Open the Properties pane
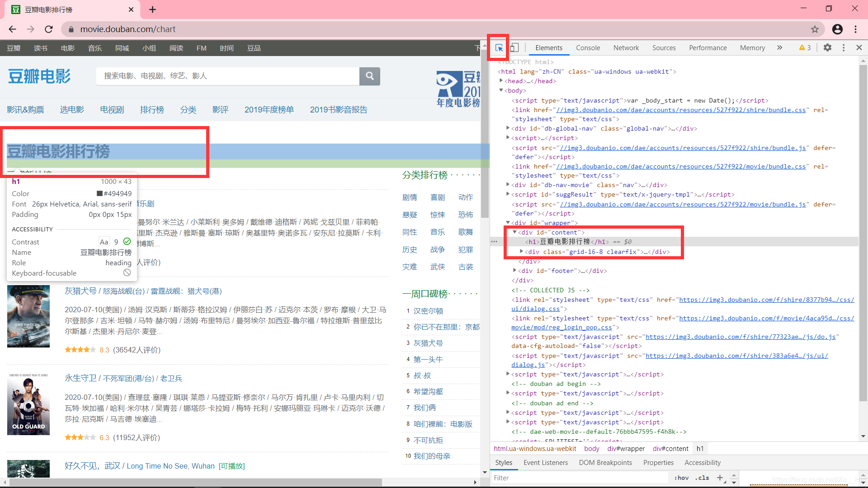 [658, 462]
